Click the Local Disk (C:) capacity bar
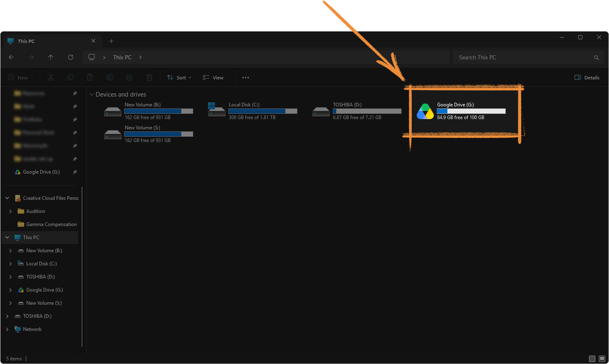 coord(263,111)
